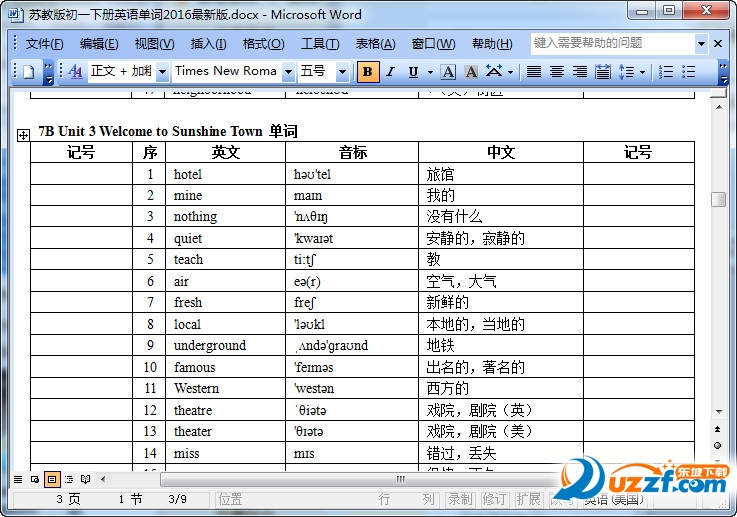Click the horizontal scrollbar thumb
Screen dimensions: 737x517
[400, 479]
